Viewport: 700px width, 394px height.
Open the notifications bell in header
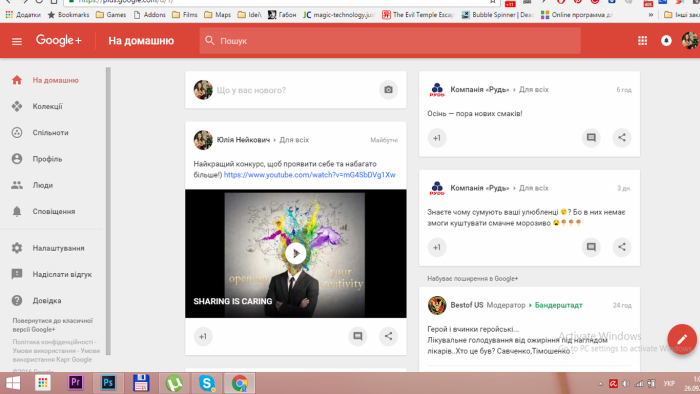click(x=666, y=41)
